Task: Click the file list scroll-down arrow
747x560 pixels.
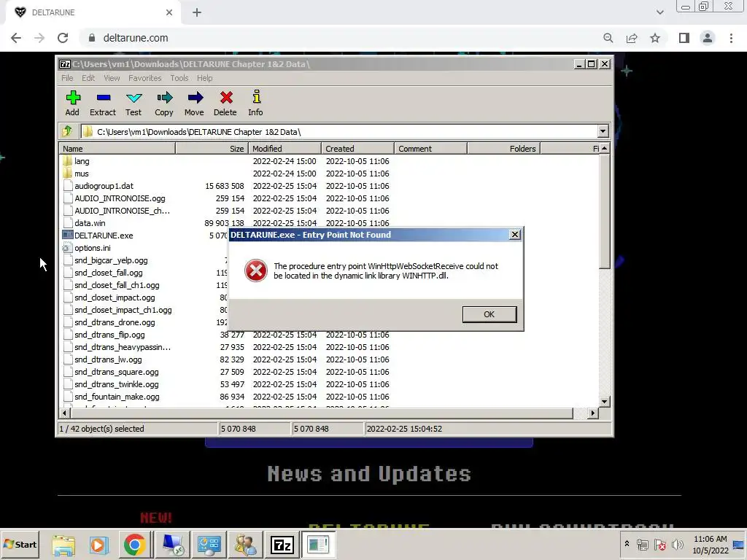Action: coord(604,402)
